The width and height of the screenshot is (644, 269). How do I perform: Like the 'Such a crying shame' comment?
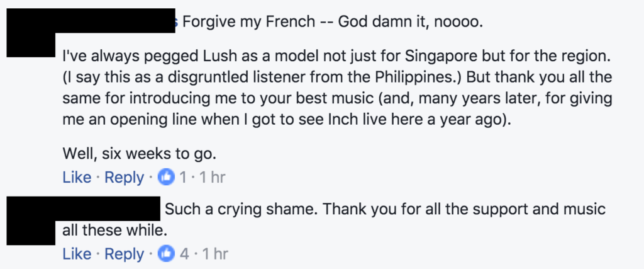[x=77, y=254]
